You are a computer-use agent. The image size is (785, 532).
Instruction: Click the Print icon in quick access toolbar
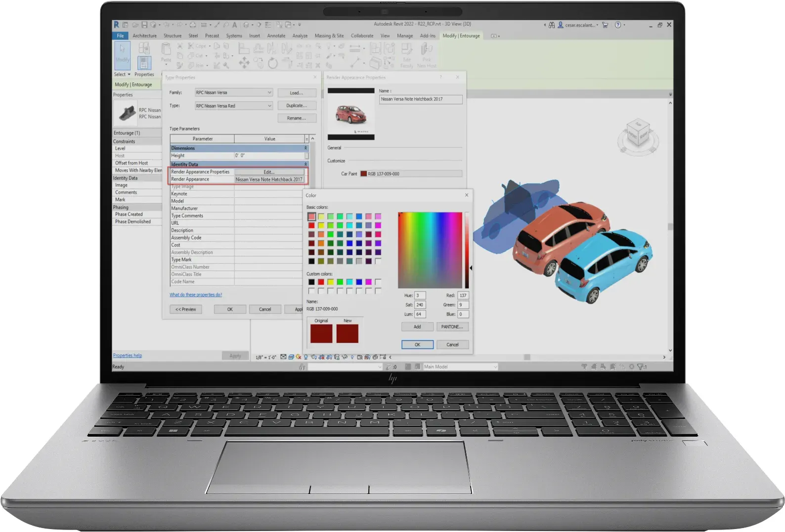coord(193,25)
